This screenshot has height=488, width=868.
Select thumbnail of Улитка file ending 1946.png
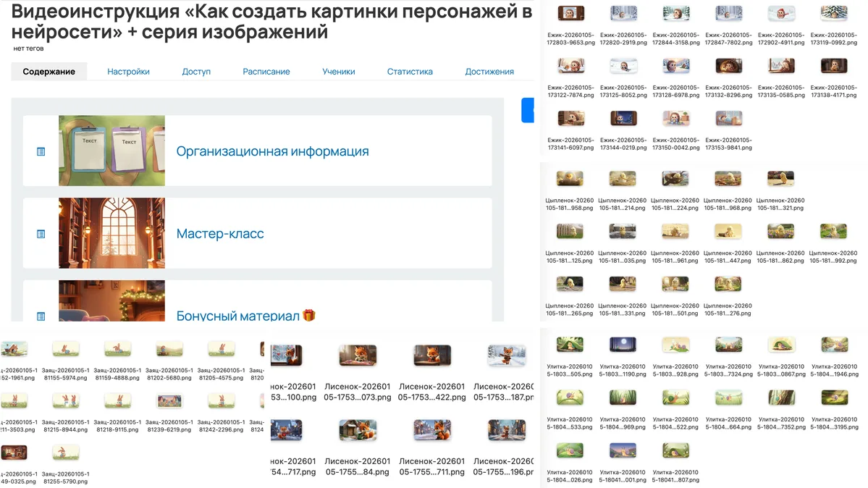834,345
